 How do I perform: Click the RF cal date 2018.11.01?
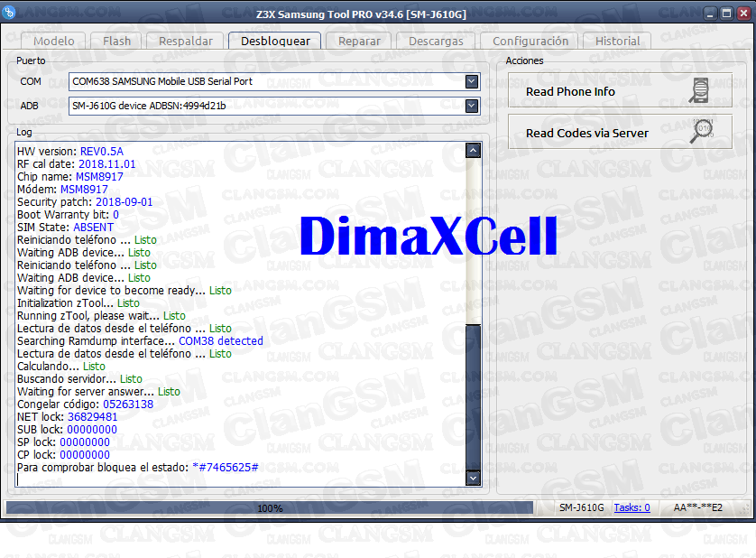point(107,164)
